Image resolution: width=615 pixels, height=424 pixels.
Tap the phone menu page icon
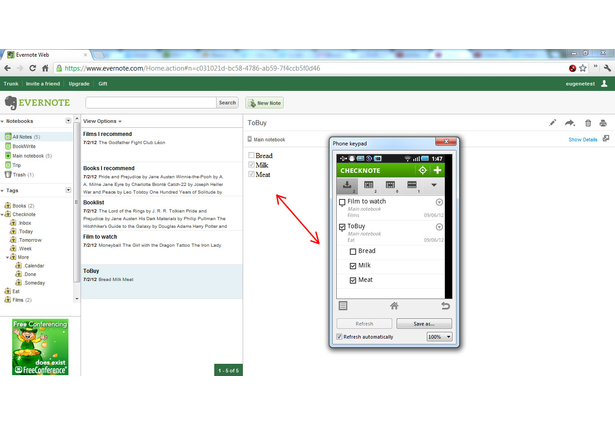click(343, 306)
